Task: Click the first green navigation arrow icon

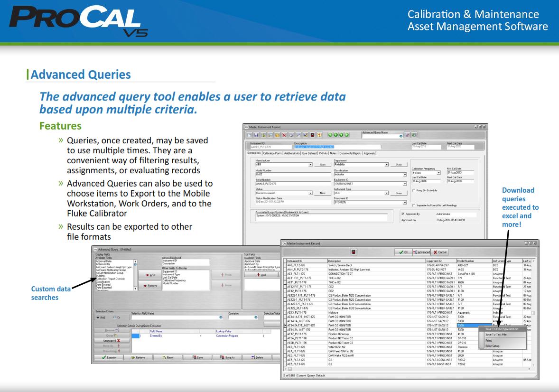Action: [330, 135]
